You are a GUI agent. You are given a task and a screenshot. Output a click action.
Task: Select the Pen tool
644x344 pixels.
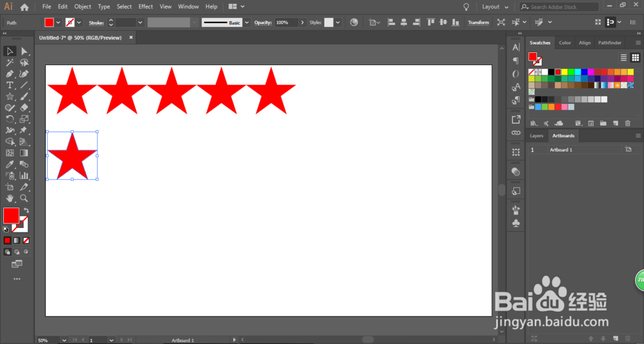pyautogui.click(x=10, y=74)
